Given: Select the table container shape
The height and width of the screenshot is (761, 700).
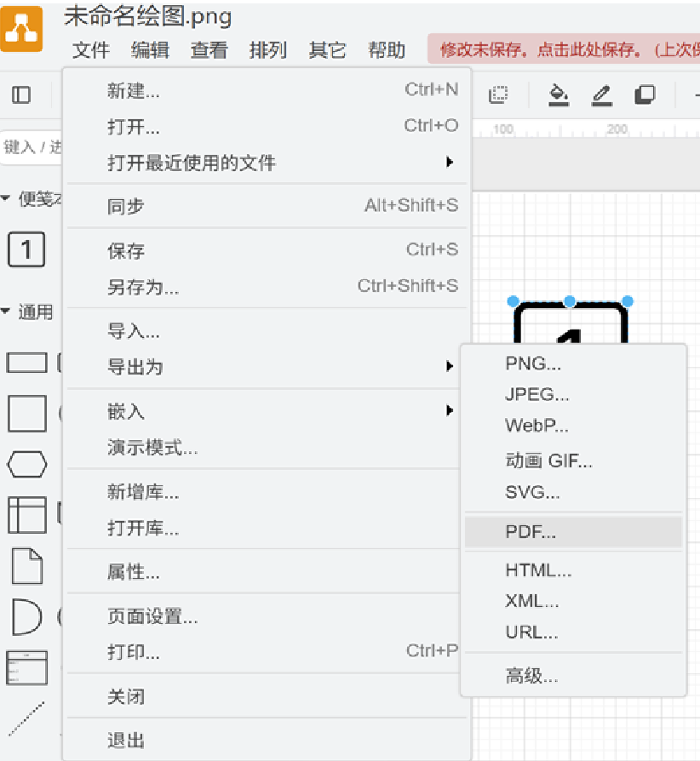Looking at the screenshot, I should [27, 515].
